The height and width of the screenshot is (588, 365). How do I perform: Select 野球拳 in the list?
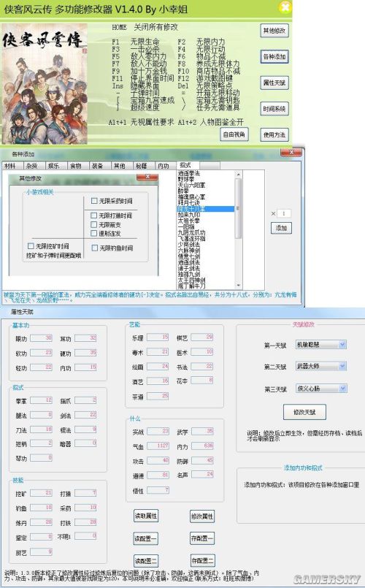[186, 179]
